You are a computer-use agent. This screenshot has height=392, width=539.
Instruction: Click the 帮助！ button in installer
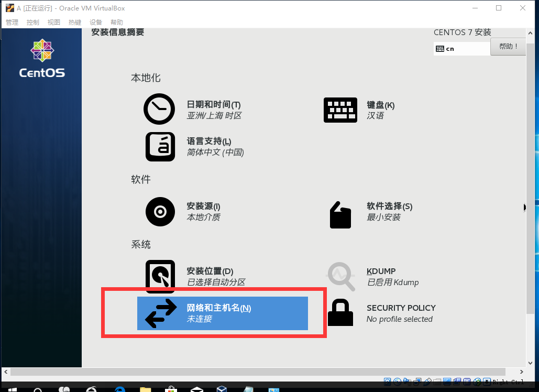point(508,47)
